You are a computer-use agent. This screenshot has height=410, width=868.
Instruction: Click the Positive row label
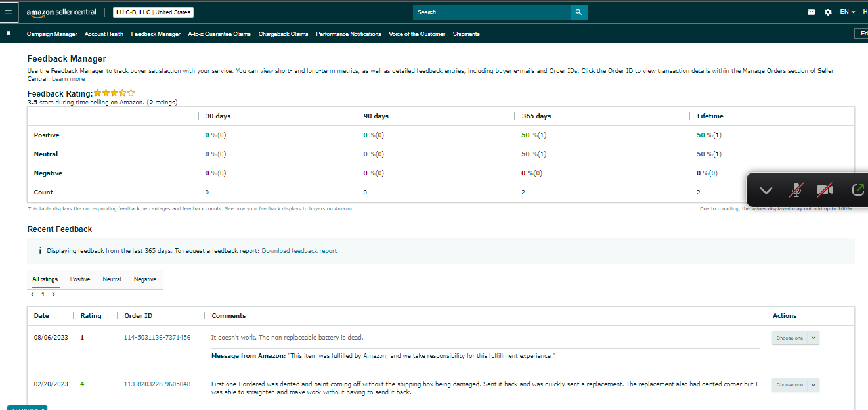coord(47,135)
